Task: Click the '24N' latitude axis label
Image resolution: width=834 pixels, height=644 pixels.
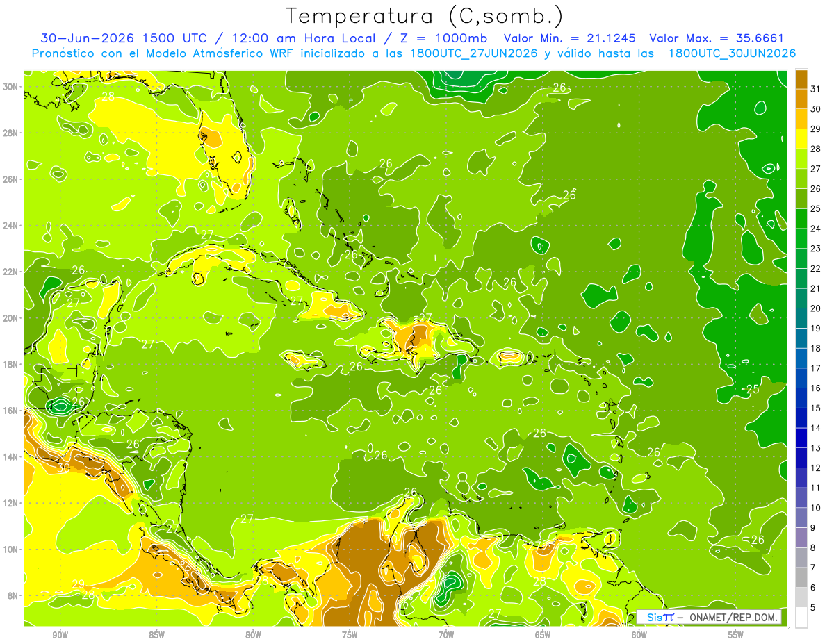Action: (12, 225)
